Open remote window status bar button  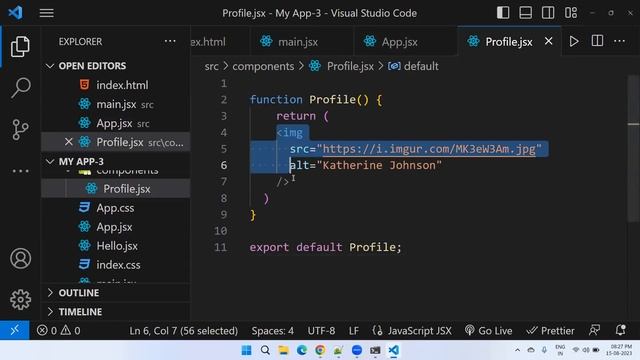click(x=15, y=330)
